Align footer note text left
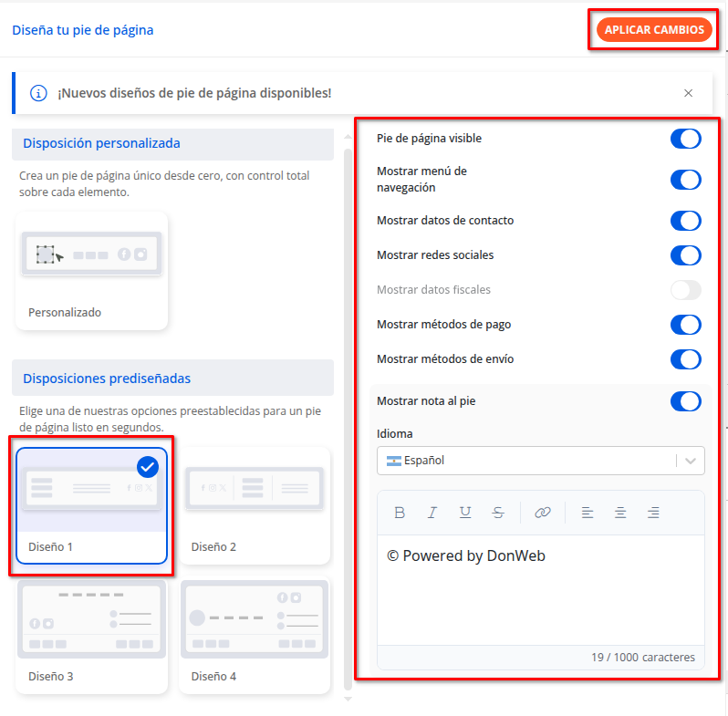728x716 pixels. click(588, 513)
